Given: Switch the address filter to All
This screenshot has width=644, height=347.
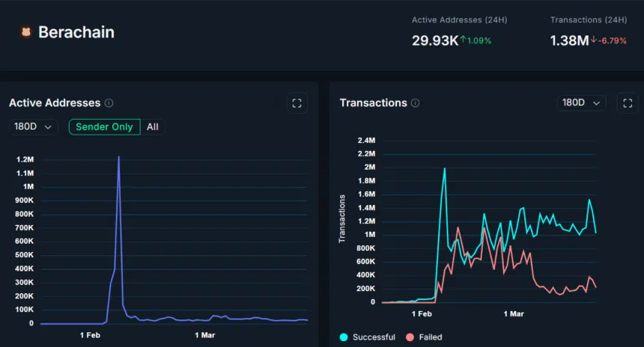Looking at the screenshot, I should point(152,126).
